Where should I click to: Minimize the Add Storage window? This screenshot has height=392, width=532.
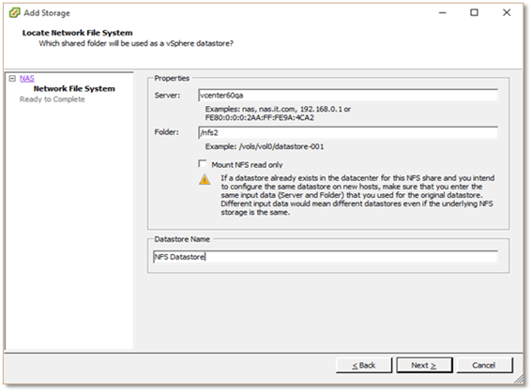(x=443, y=13)
